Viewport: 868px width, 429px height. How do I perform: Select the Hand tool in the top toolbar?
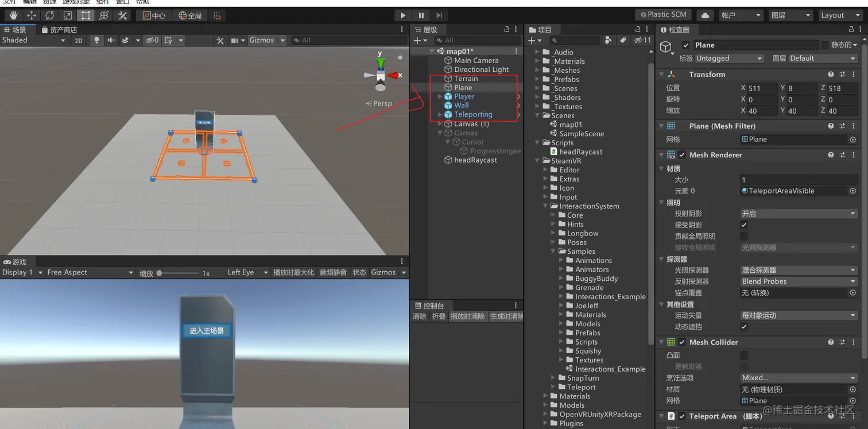[13, 16]
